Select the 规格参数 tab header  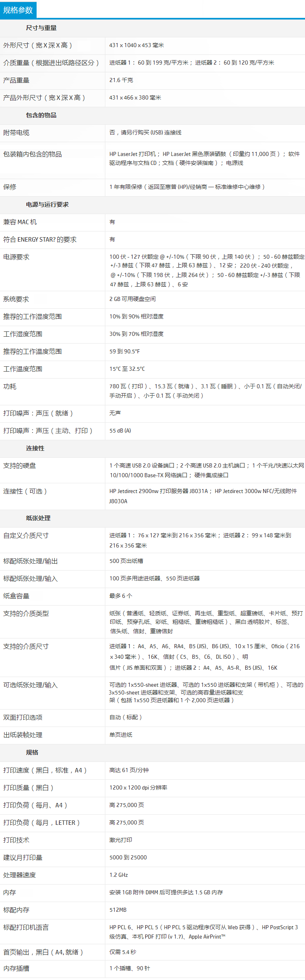[x=18, y=10]
